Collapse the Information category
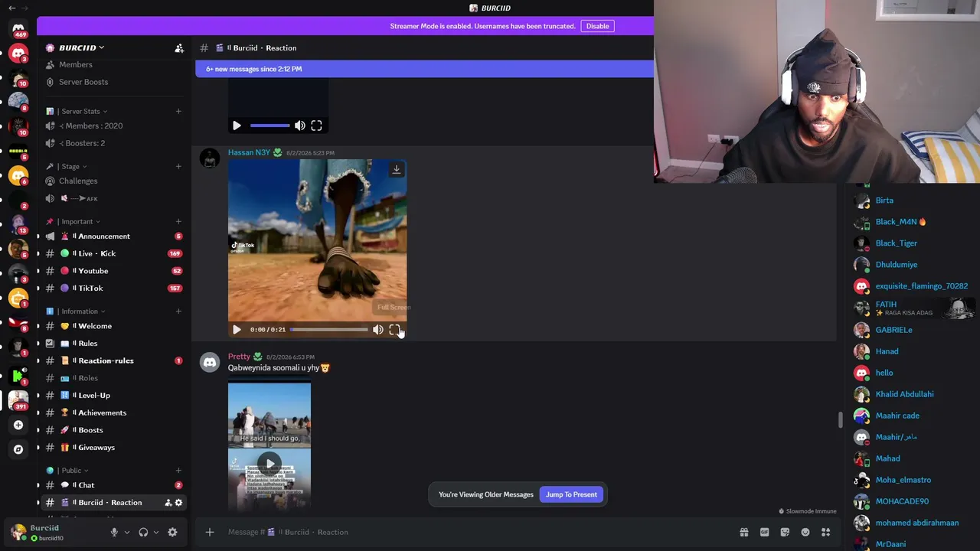980x551 pixels. click(x=80, y=311)
